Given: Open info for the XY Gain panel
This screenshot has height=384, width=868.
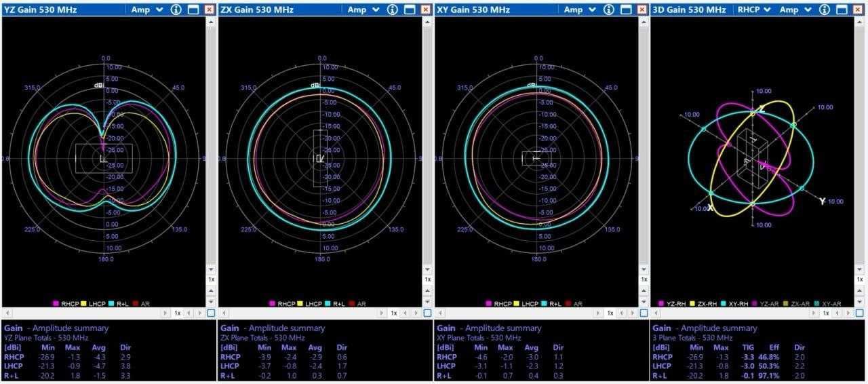Looking at the screenshot, I should [609, 9].
